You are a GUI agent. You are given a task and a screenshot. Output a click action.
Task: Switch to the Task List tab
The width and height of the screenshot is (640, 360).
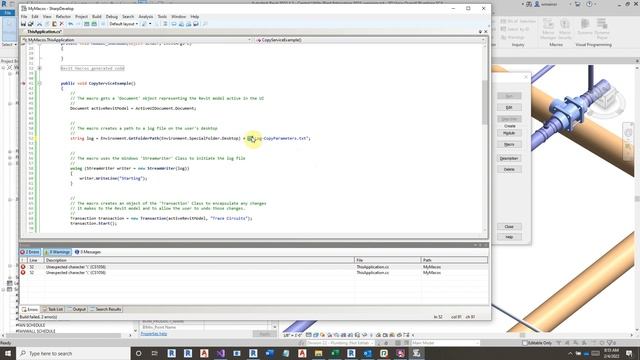pos(53,309)
